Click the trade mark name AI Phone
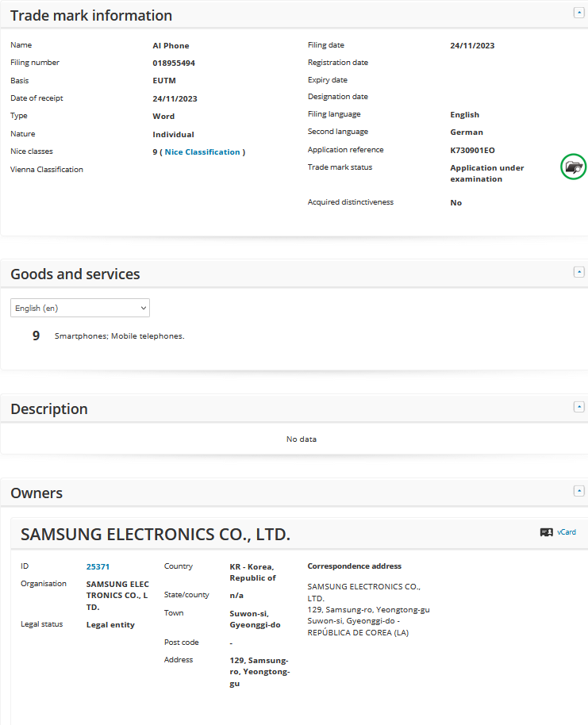Screen dimensions: 588x725 tap(171, 46)
